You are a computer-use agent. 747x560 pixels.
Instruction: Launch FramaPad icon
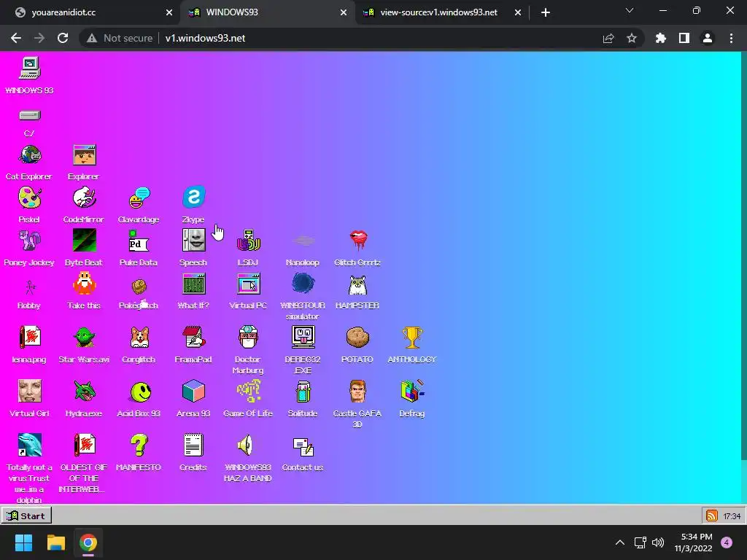click(x=193, y=337)
